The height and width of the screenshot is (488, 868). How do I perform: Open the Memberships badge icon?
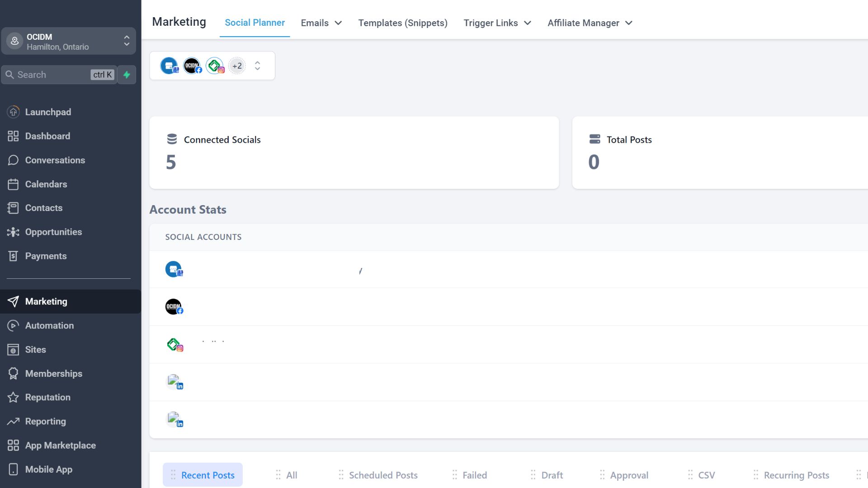tap(13, 373)
